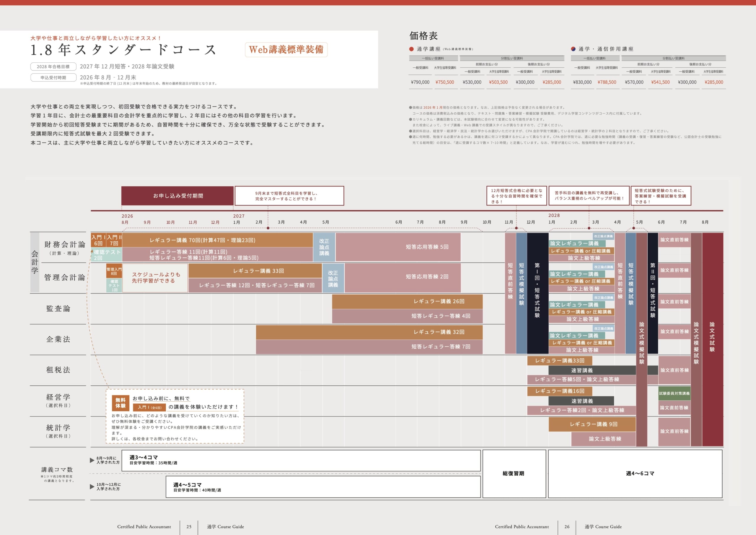Viewport: 756px width, 535px height.
Task: Select the Web講義標準装備 badge
Action: tap(286, 49)
